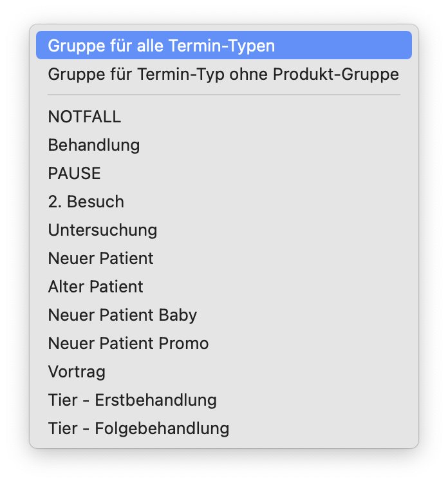Image resolution: width=448 pixels, height=483 pixels.
Task: Choose the all-caps entry below the separator
Action: [x=84, y=117]
